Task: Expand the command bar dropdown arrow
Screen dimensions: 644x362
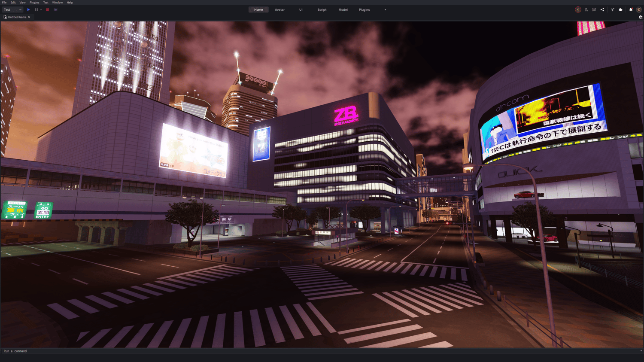Action: pos(641,351)
